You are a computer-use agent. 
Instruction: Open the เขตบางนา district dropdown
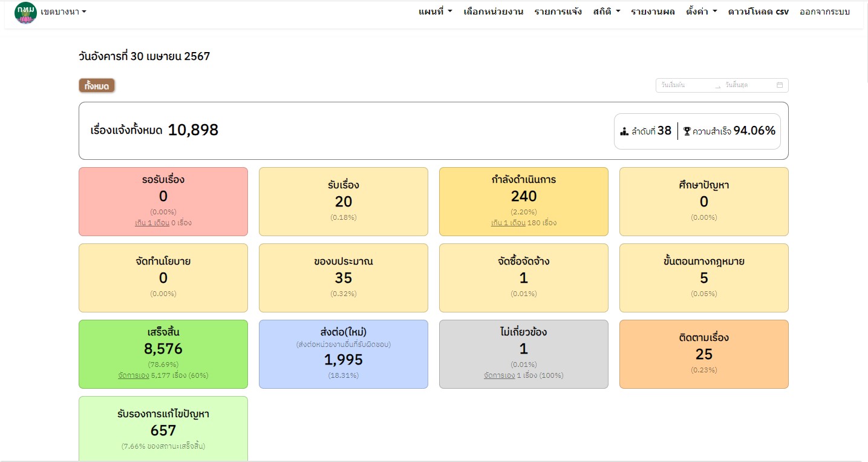tap(64, 12)
